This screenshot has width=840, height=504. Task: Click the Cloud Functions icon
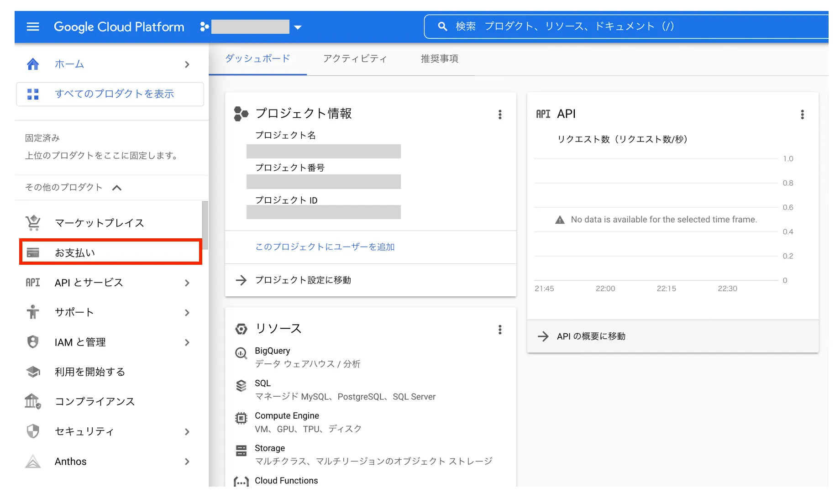pos(241,482)
